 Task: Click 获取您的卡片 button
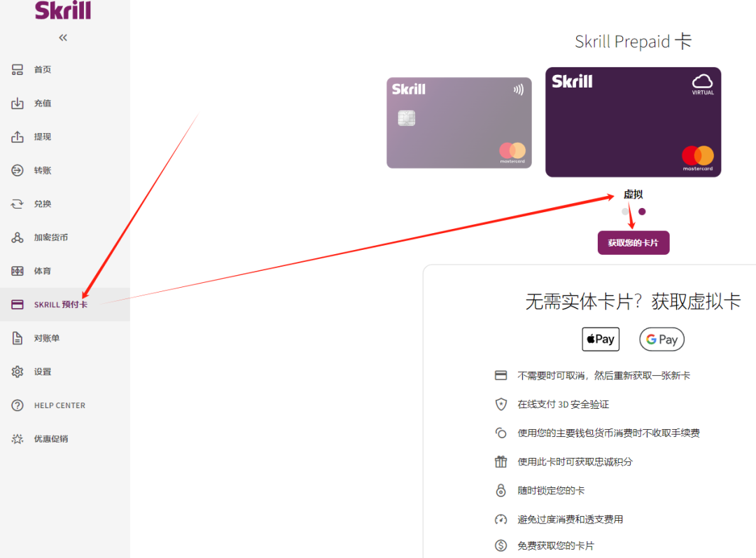633,242
